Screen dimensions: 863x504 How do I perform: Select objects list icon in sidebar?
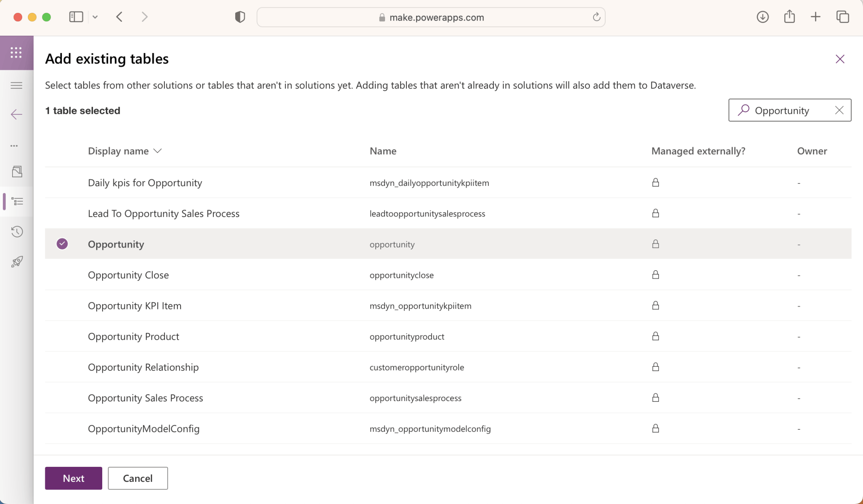[x=17, y=202]
